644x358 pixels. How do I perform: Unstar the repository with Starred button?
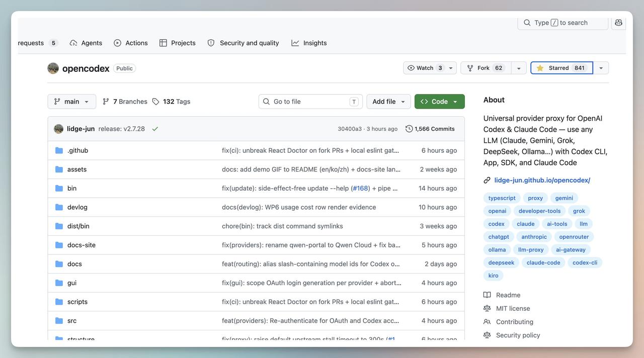click(x=561, y=68)
